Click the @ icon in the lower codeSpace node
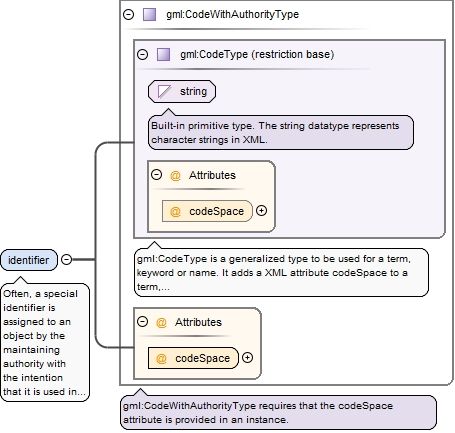Image resolution: width=455 pixels, height=433 pixels. click(161, 358)
